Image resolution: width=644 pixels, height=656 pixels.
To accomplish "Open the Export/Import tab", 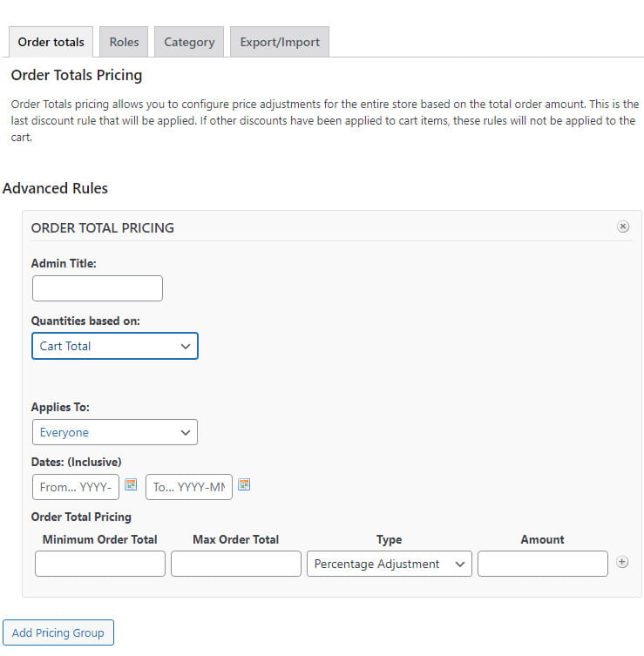I will tap(280, 42).
